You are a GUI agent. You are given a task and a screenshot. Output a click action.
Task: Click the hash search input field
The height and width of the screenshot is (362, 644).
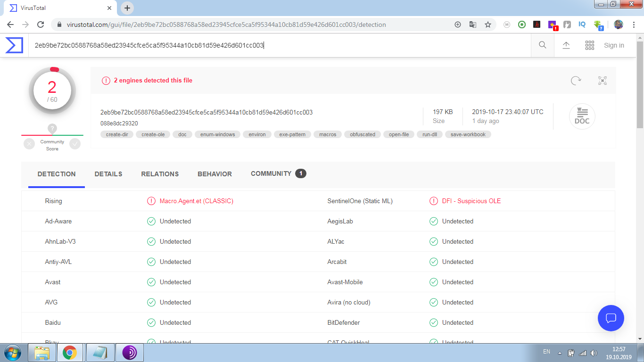point(280,45)
